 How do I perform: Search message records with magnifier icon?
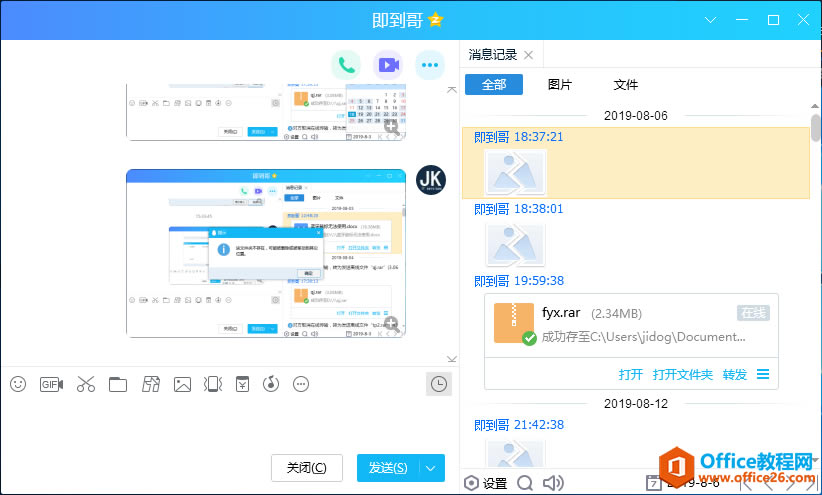tap(525, 483)
